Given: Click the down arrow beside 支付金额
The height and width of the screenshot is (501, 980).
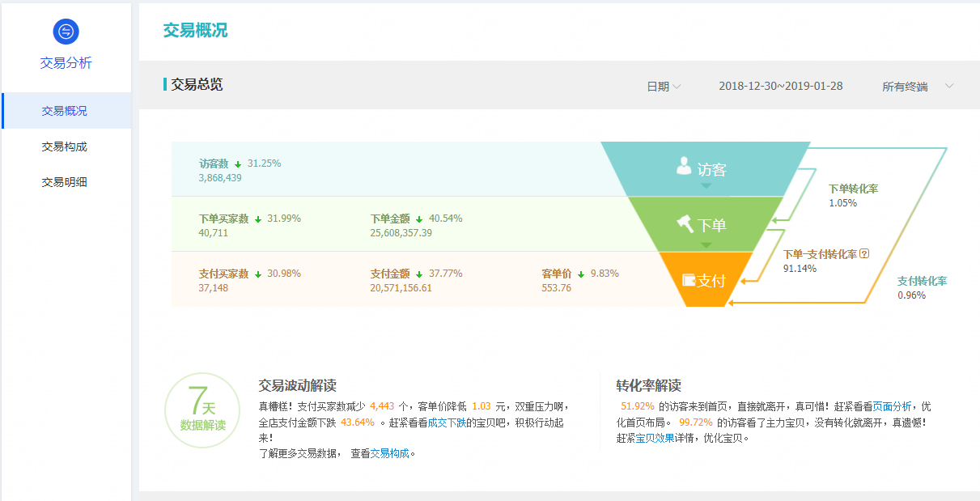Looking at the screenshot, I should pos(419,274).
